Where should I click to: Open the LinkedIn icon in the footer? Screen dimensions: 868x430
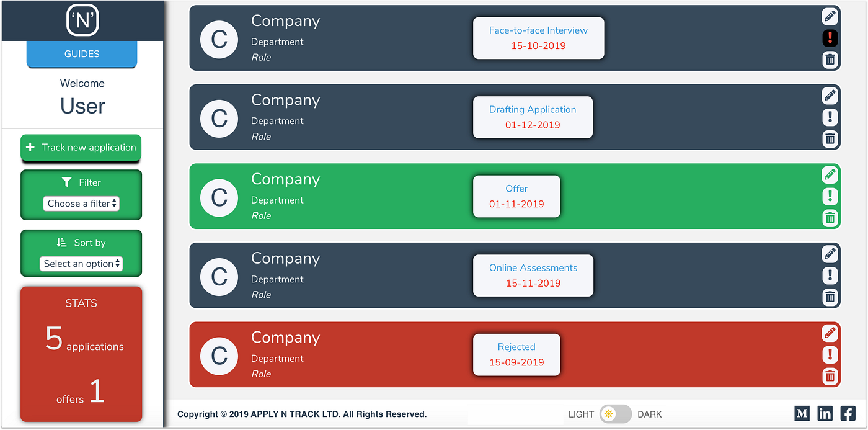click(824, 413)
